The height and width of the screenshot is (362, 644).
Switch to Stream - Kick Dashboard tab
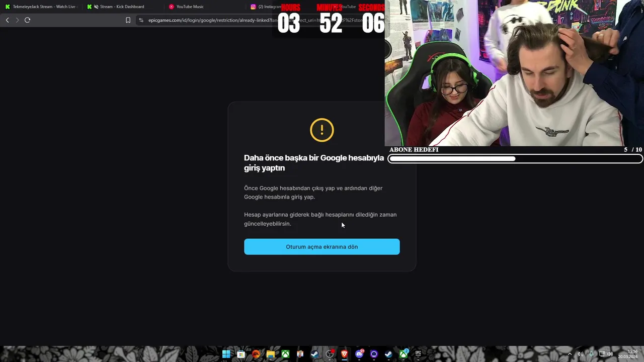pyautogui.click(x=122, y=7)
